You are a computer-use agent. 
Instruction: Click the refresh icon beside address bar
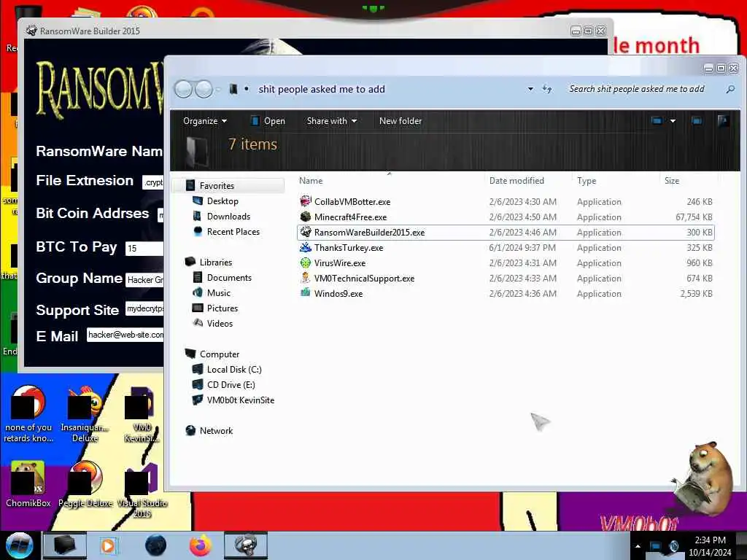547,89
